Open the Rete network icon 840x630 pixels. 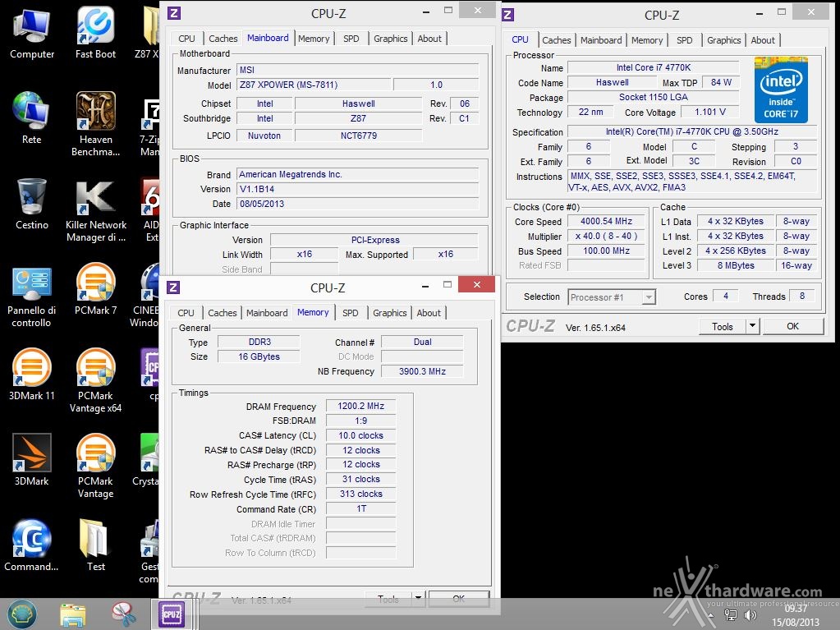coord(31,117)
